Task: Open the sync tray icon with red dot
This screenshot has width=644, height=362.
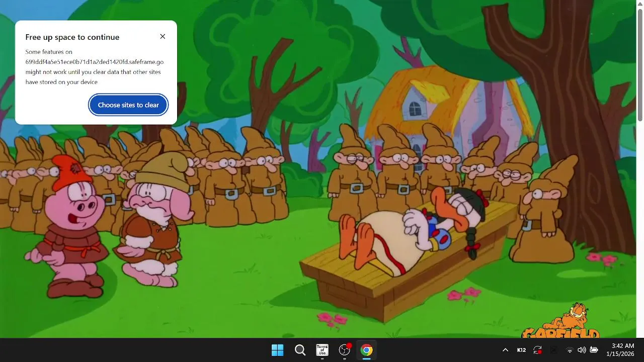Action: tap(537, 350)
